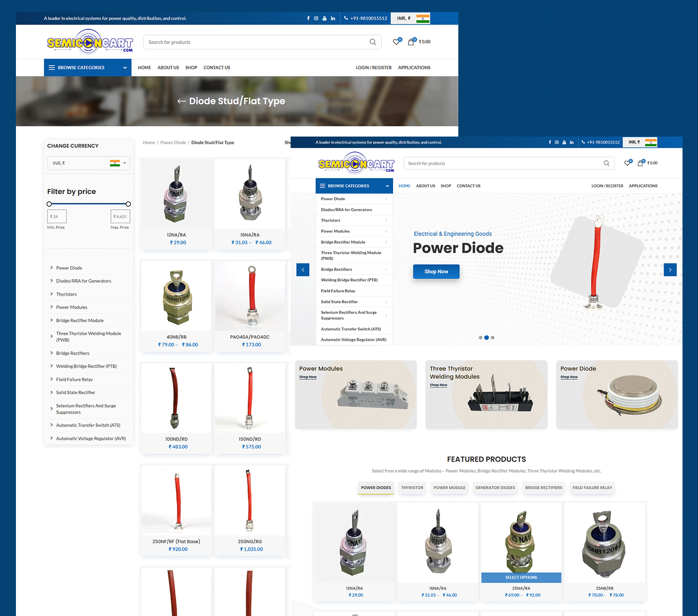The image size is (698, 616).
Task: Click the Shop Now button on the Power Diode banner
Action: coord(436,272)
